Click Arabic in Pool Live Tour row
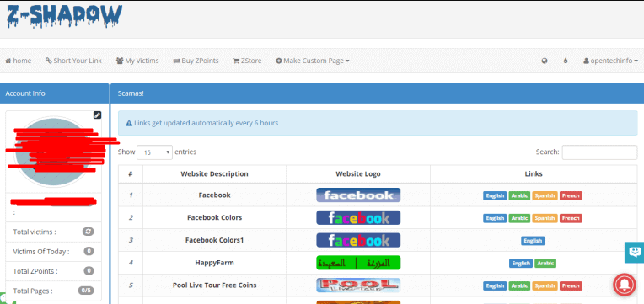Viewport: 644px width, 304px height. pos(519,286)
